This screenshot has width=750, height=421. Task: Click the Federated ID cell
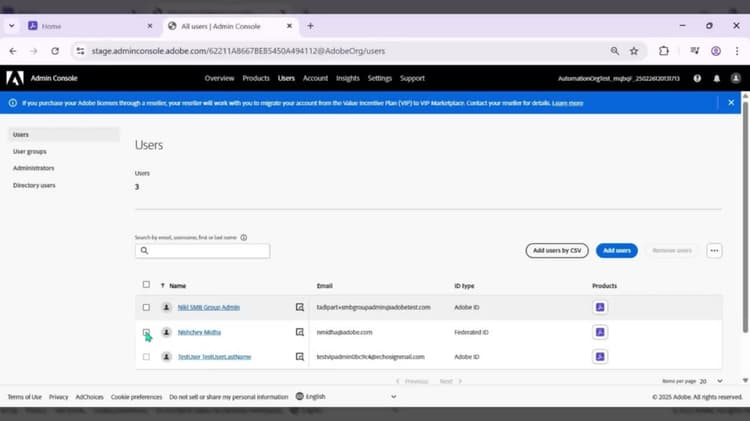pos(471,332)
